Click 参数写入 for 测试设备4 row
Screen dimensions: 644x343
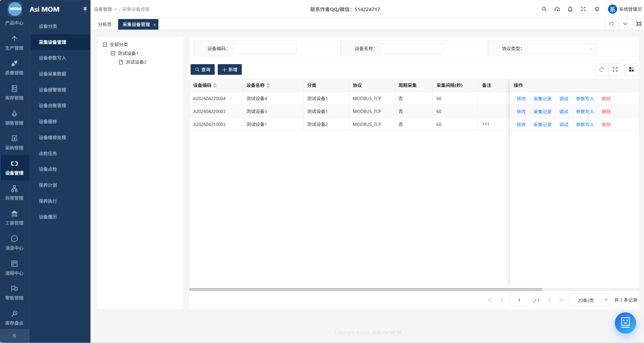[x=585, y=99]
